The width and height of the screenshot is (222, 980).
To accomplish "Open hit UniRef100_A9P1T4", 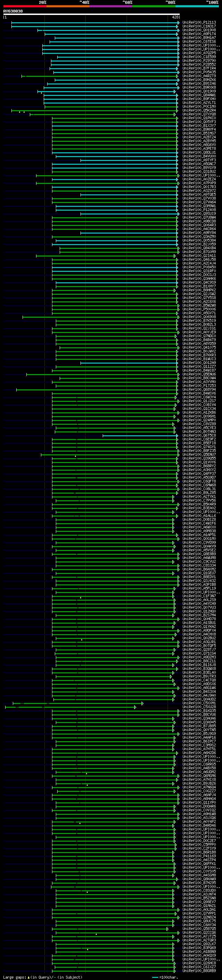I will click(199, 34).
